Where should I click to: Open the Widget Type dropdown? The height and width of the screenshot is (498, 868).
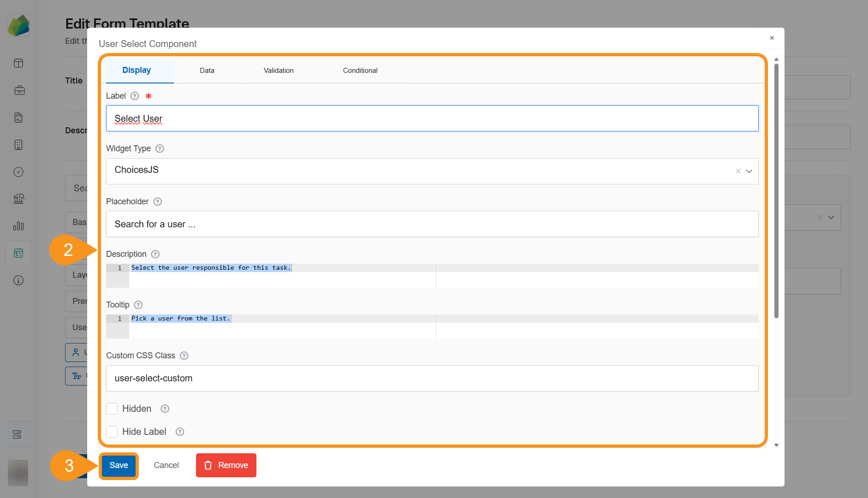749,171
